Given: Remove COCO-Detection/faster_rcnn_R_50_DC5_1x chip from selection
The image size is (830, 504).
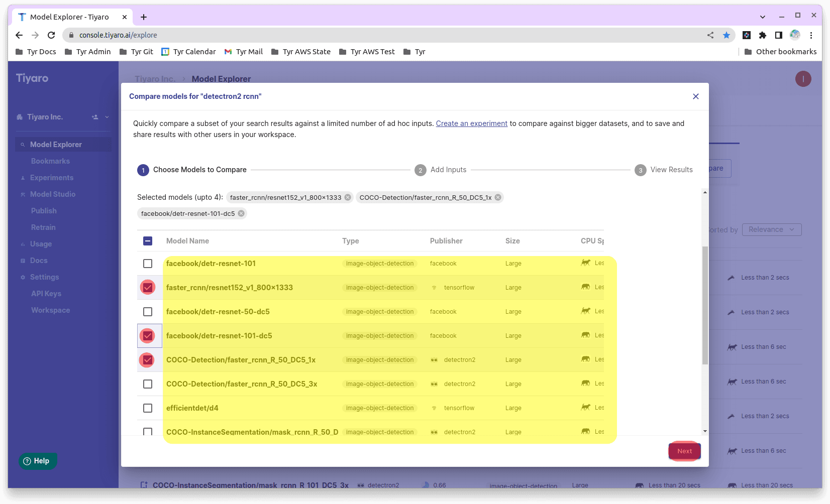Looking at the screenshot, I should click(498, 197).
